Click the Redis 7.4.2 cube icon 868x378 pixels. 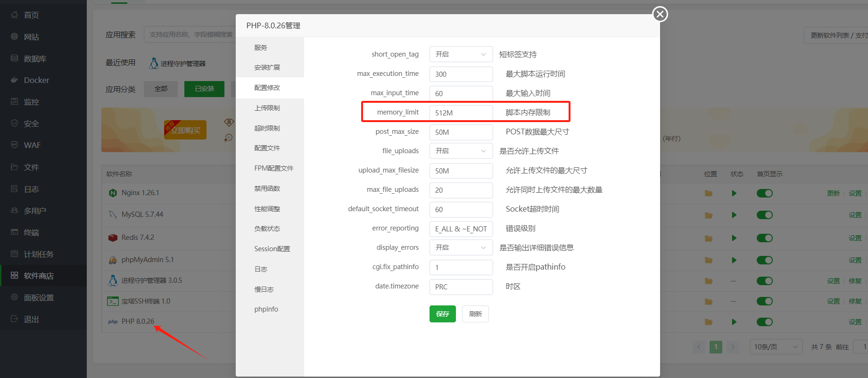(113, 238)
